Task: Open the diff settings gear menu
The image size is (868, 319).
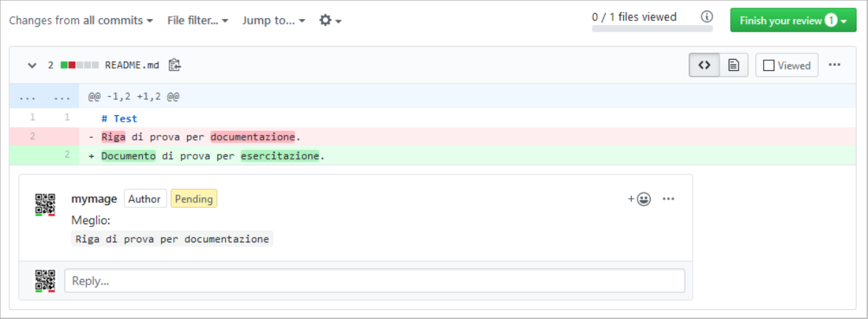Action: pos(330,20)
